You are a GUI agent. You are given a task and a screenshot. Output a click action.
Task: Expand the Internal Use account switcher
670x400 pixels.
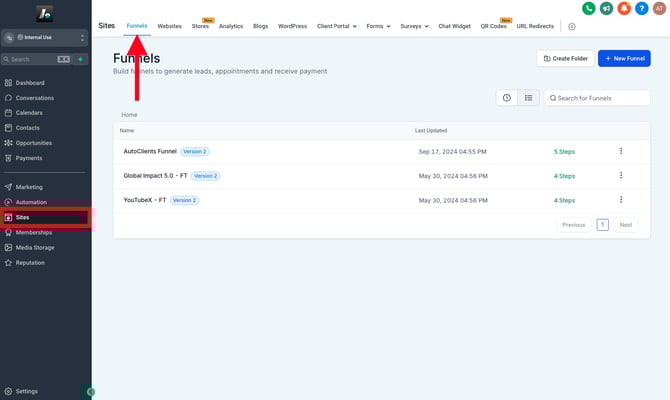46,37
